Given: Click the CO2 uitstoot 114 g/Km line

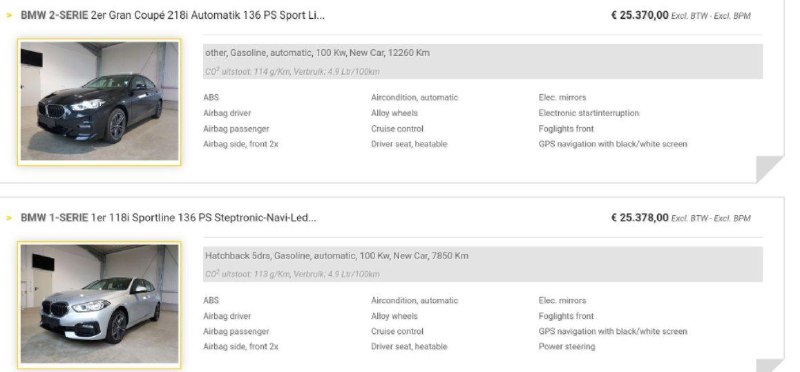Looking at the screenshot, I should (x=292, y=72).
